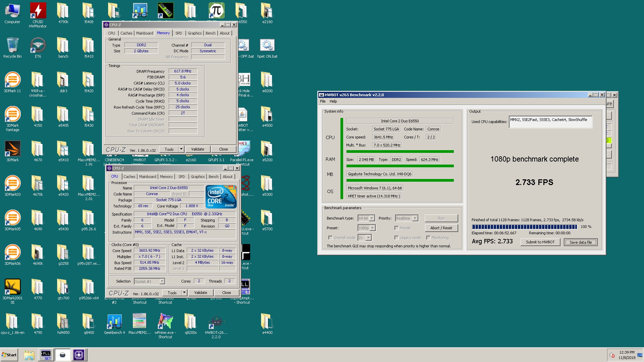Click the CPU-Z taskbar icon
The image size is (644, 362).
tap(79, 355)
